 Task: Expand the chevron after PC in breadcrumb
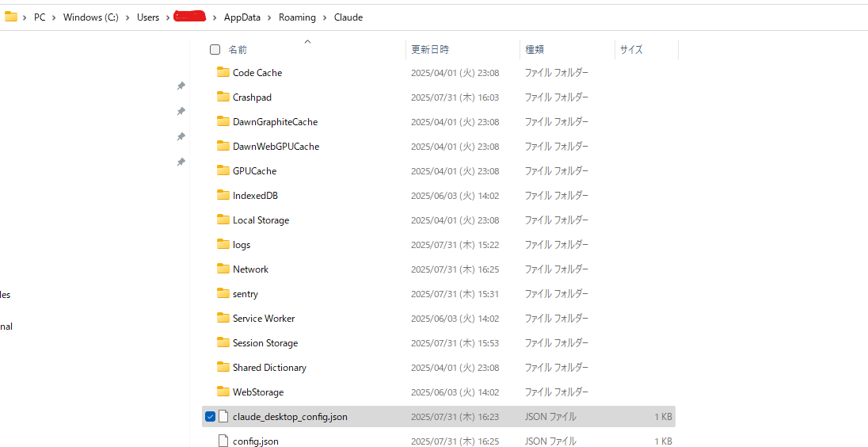pyautogui.click(x=54, y=17)
